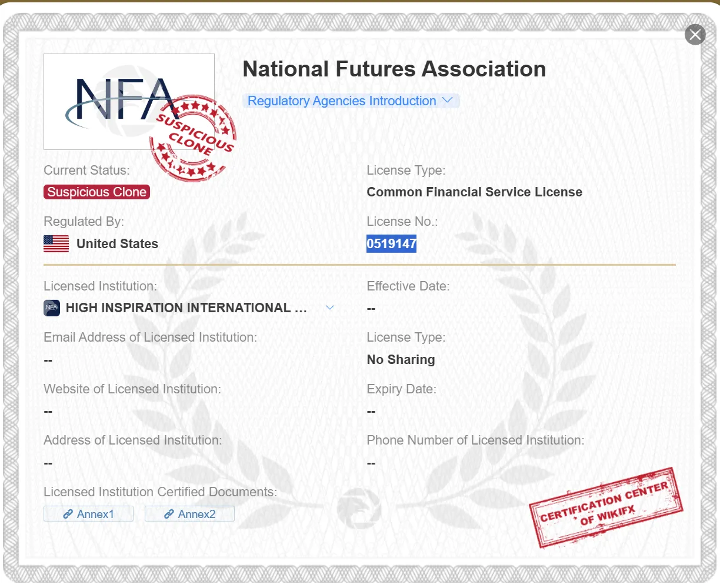Expand Regulatory Agencies Introduction dropdown
The width and height of the screenshot is (720, 588).
tap(351, 101)
